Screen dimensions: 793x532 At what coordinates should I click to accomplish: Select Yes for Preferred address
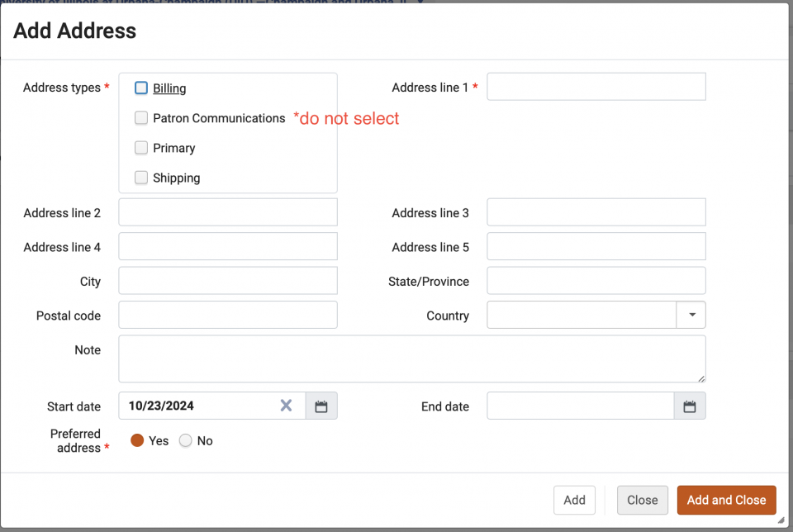138,441
